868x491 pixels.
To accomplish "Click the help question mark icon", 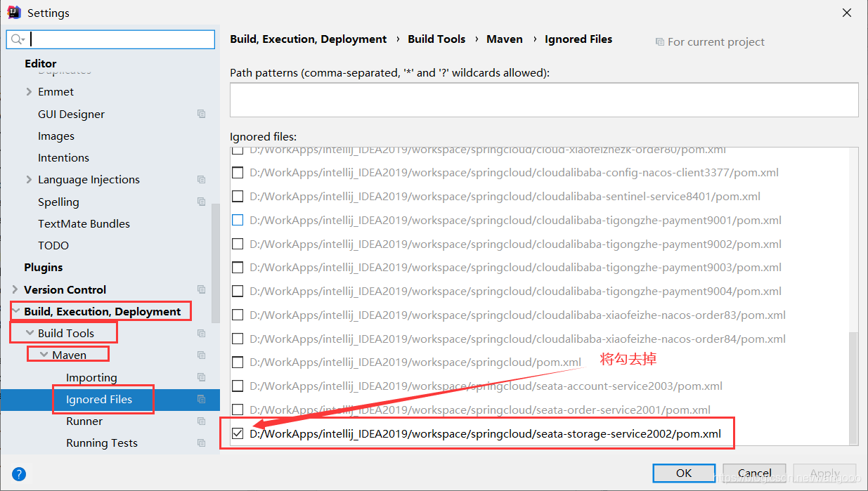I will click(x=19, y=474).
